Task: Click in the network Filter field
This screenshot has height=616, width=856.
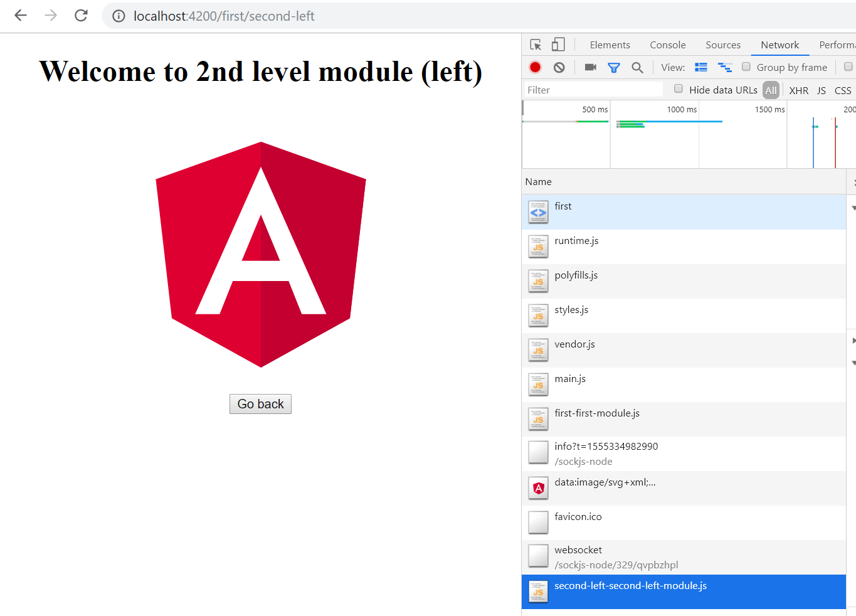Action: point(593,90)
